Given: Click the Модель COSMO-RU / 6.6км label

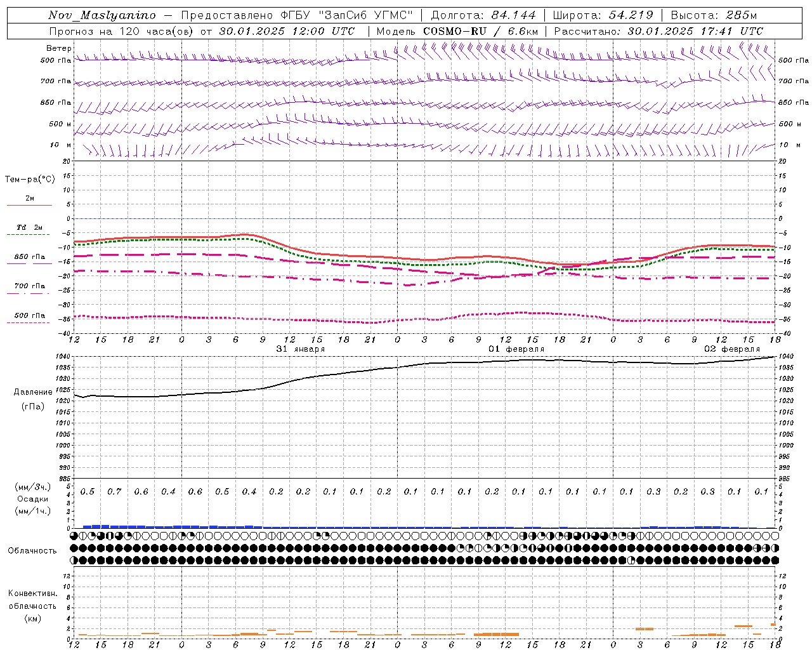Looking at the screenshot, I should (x=457, y=31).
